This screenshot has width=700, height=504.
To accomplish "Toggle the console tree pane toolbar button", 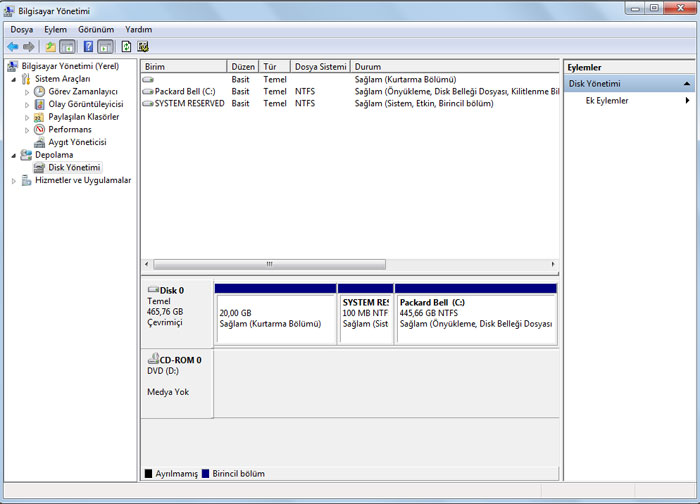I will pyautogui.click(x=67, y=47).
